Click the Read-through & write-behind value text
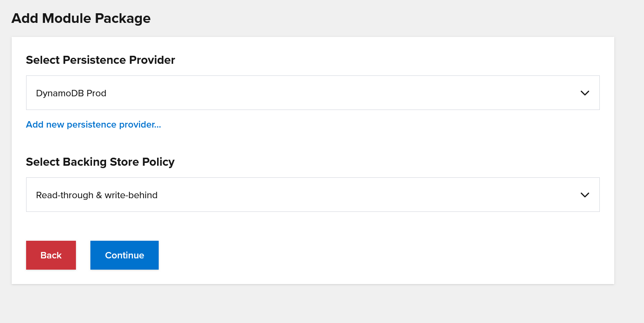Viewport: 644px width, 323px height. pyautogui.click(x=97, y=195)
